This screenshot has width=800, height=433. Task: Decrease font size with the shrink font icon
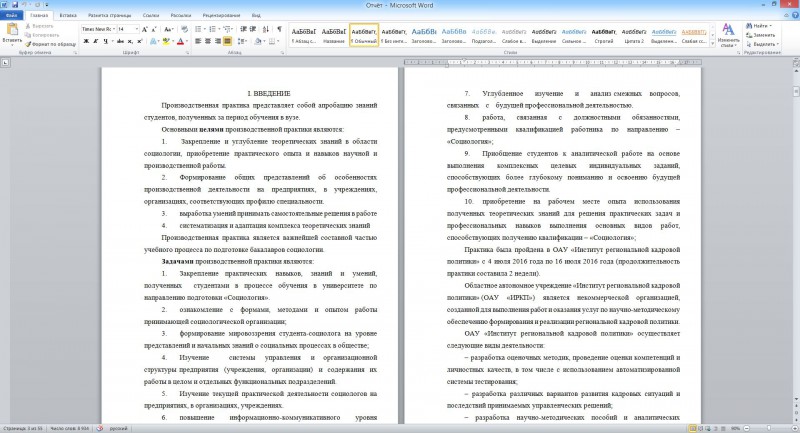tap(155, 30)
